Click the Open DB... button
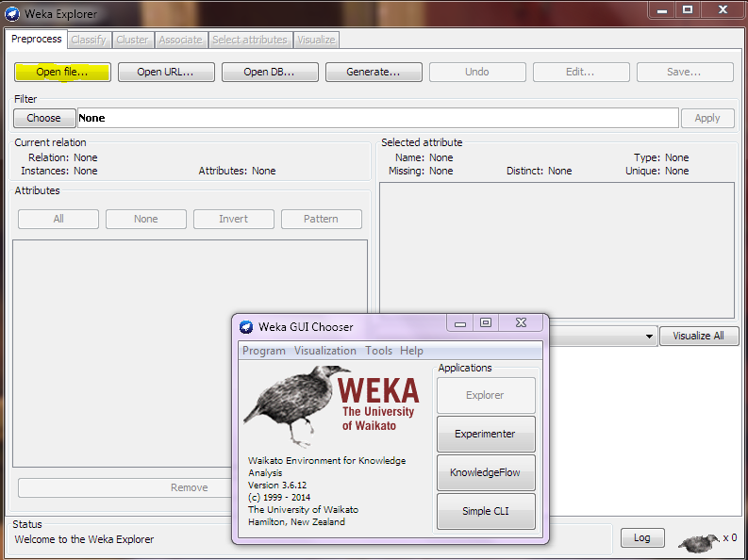Viewport: 748px width, 560px height. coord(270,72)
